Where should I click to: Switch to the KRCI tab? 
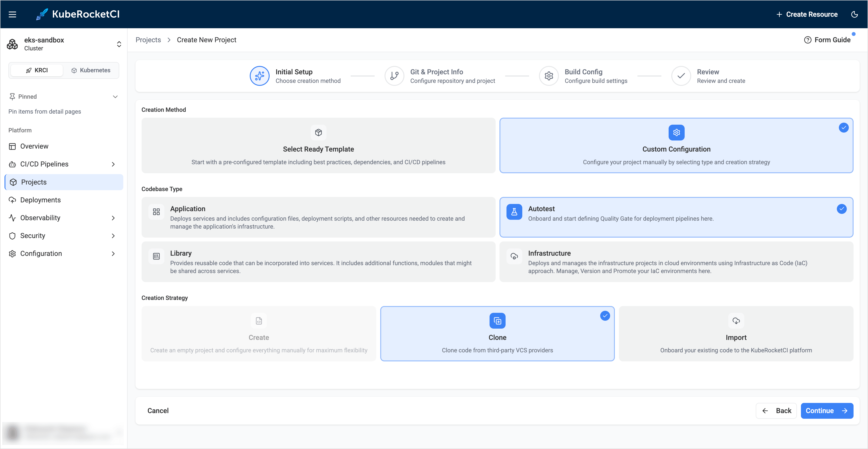37,70
